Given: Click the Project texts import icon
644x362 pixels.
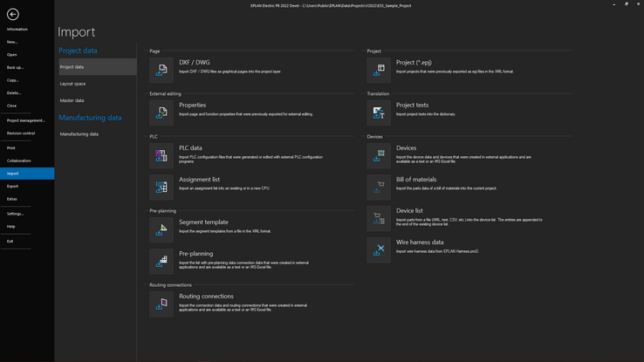Looking at the screenshot, I should tap(379, 113).
